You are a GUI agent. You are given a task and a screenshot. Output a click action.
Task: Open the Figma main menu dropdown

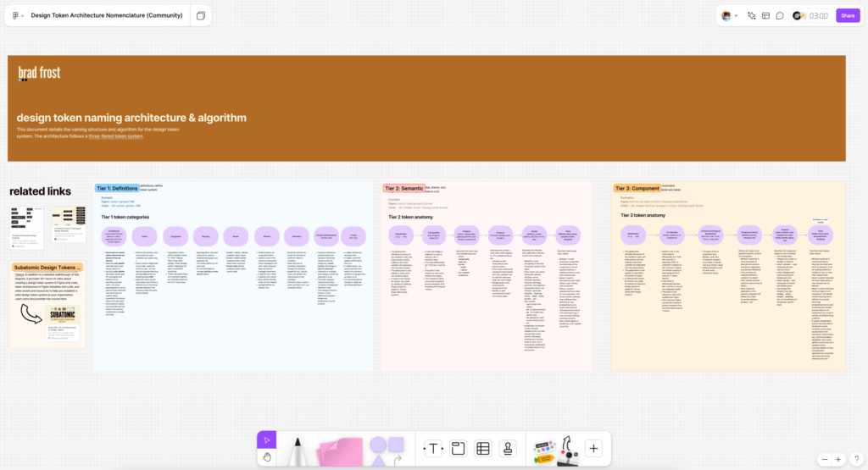point(18,15)
